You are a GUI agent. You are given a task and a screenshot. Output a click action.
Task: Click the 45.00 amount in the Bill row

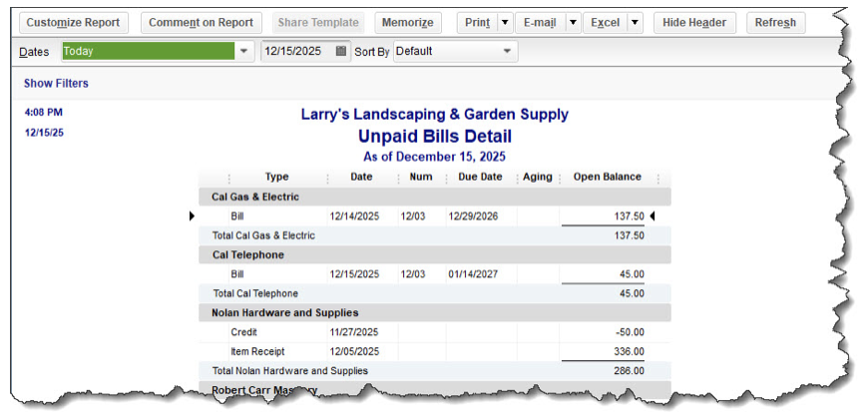pos(633,274)
